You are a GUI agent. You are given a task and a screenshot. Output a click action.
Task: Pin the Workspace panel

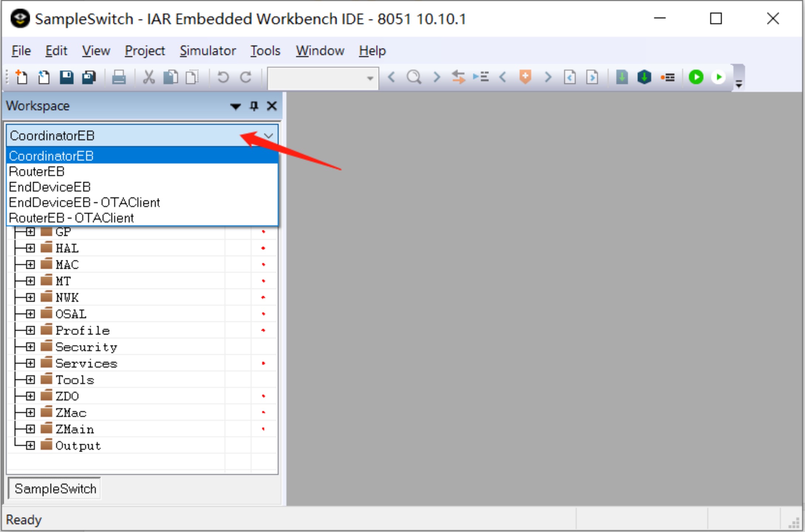point(254,106)
